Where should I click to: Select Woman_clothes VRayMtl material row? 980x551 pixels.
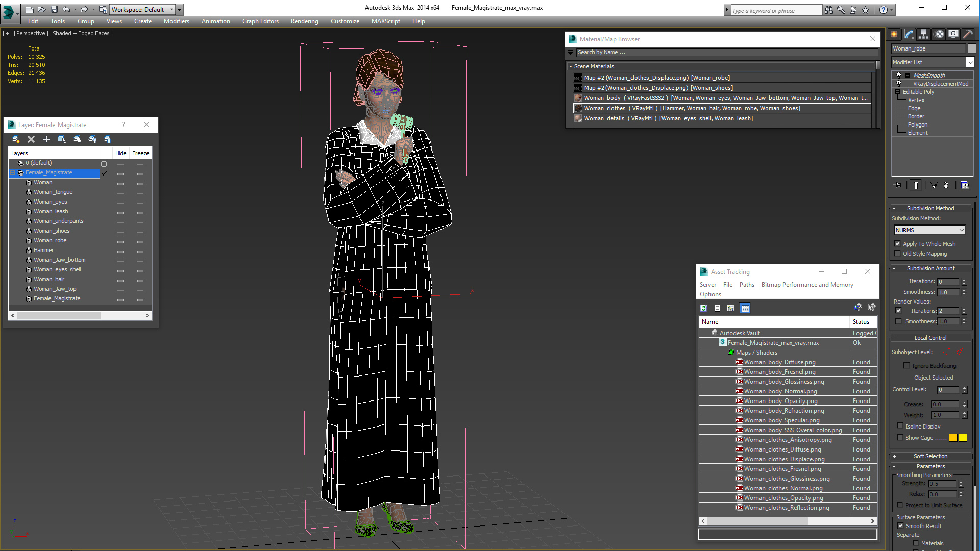click(x=722, y=108)
